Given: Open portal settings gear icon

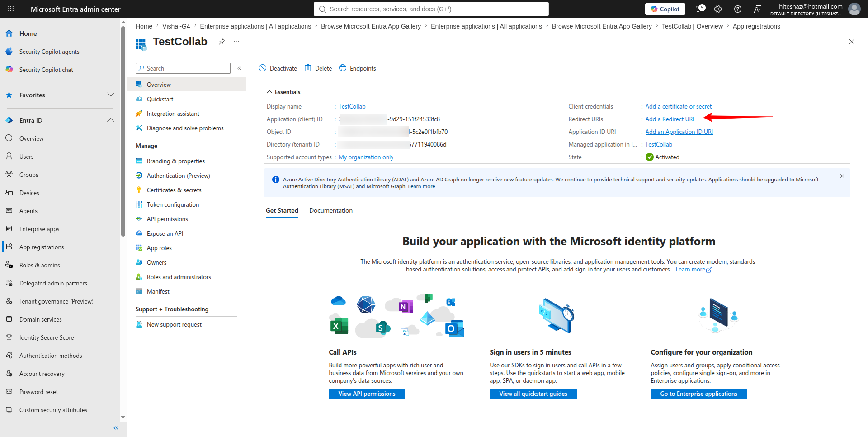Looking at the screenshot, I should click(718, 9).
